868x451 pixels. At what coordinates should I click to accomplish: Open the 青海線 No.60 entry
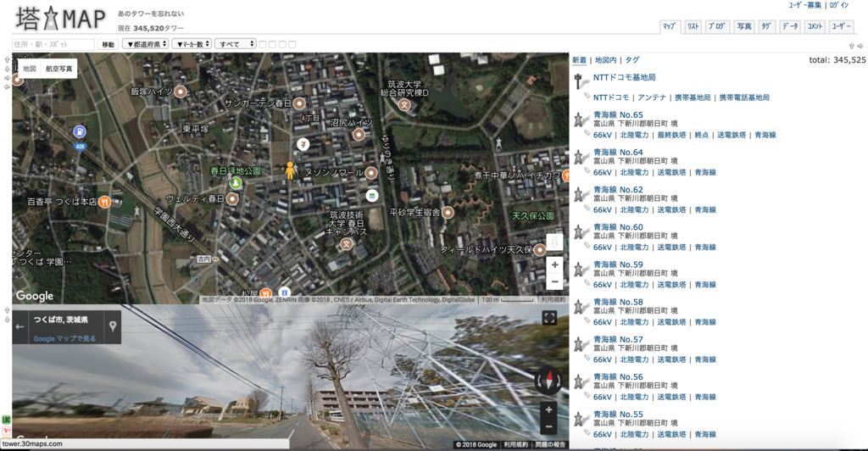(x=618, y=227)
